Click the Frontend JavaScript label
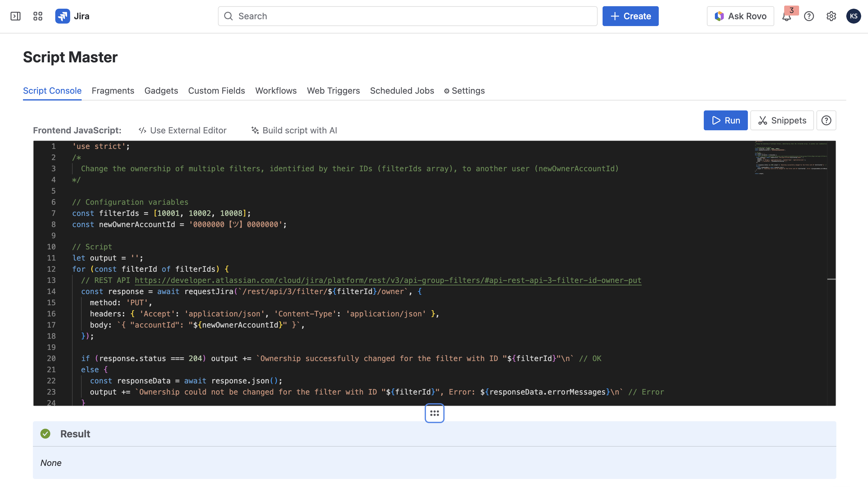868x487 pixels. pos(77,130)
